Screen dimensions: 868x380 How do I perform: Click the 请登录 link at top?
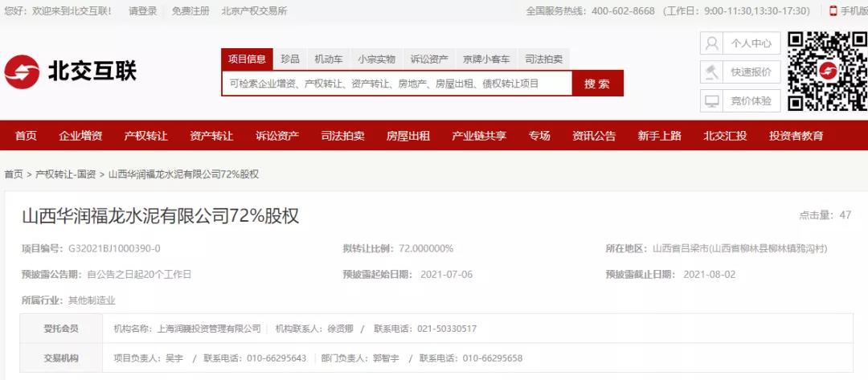coord(142,11)
